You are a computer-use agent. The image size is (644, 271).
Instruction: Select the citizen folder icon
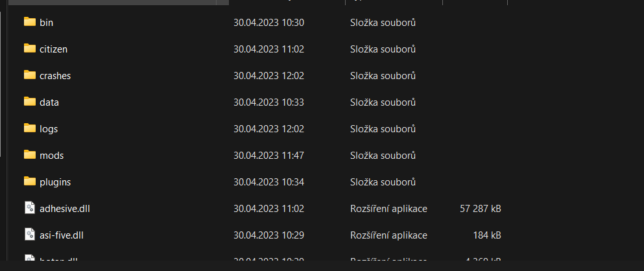point(30,49)
